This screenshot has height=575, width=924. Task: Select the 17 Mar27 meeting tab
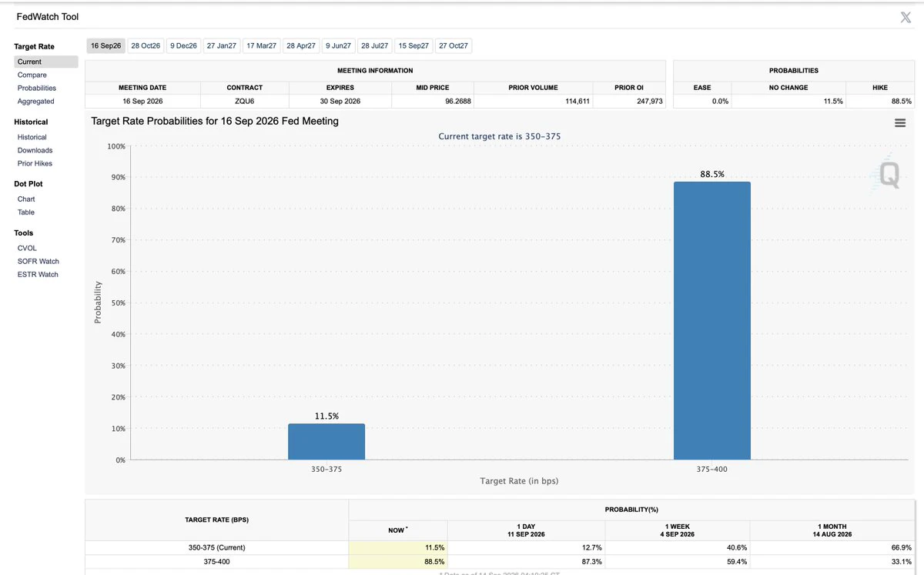click(261, 46)
